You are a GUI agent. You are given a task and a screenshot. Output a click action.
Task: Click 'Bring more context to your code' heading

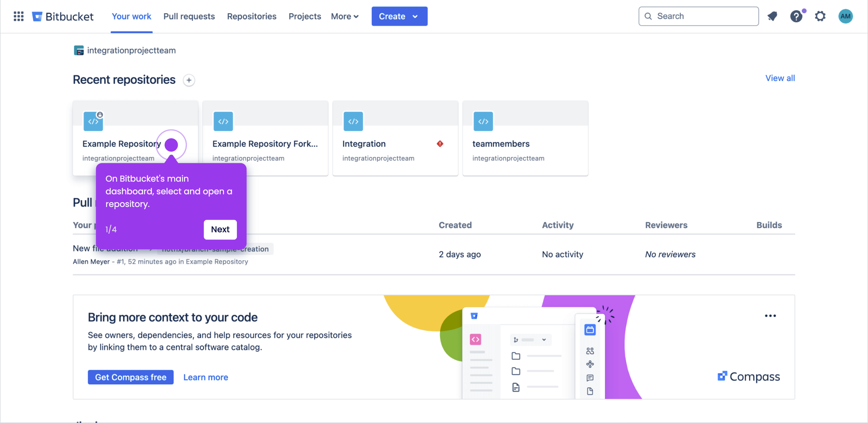172,317
